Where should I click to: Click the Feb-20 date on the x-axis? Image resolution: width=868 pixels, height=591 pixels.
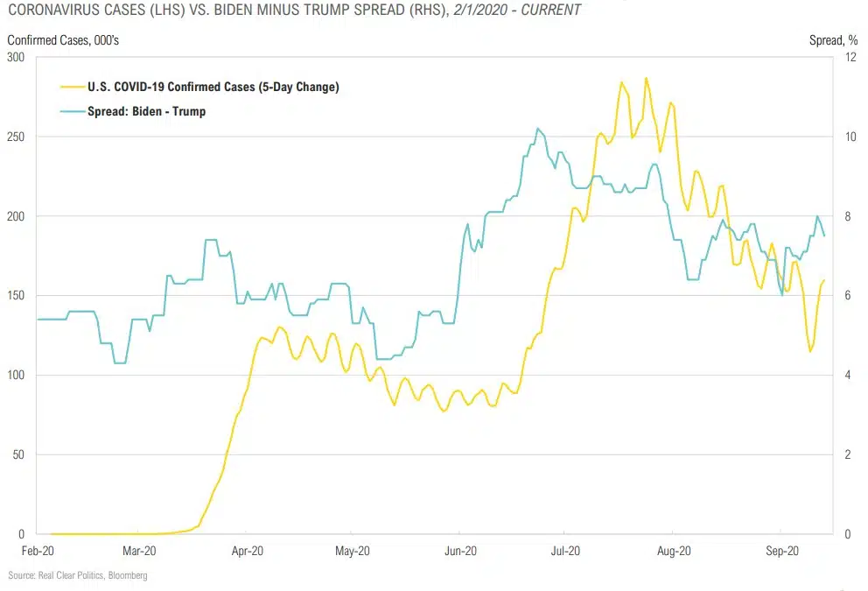[x=38, y=552]
